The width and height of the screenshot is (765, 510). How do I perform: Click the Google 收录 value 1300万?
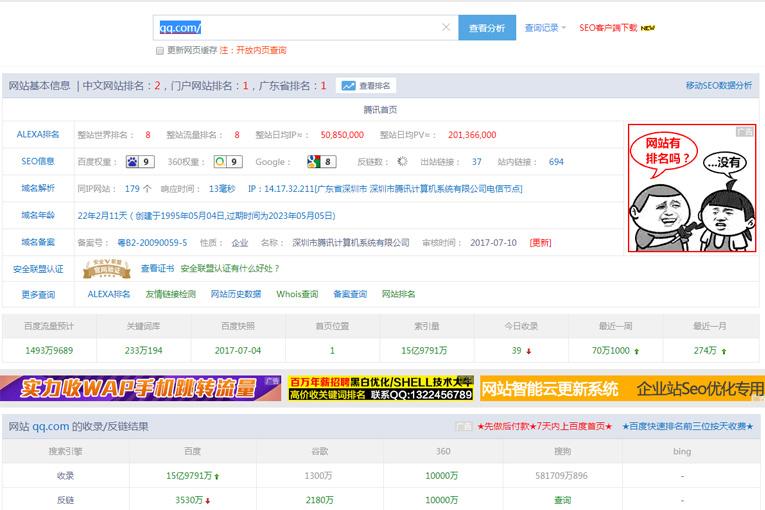pos(318,475)
